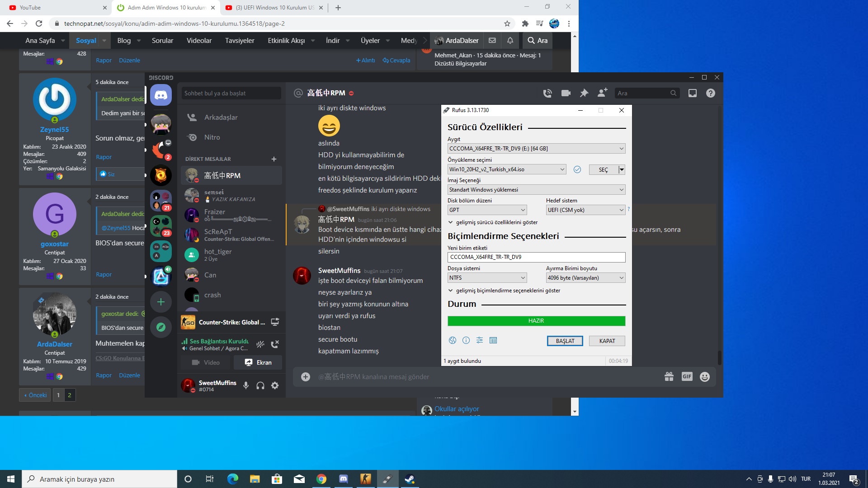The image size is (868, 488).
Task: Open Rufus log icon
Action: coord(493,340)
